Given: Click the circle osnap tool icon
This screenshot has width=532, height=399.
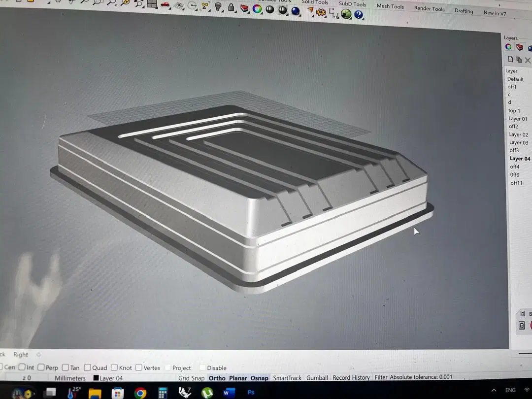Looking at the screenshot, I should tap(193, 6).
